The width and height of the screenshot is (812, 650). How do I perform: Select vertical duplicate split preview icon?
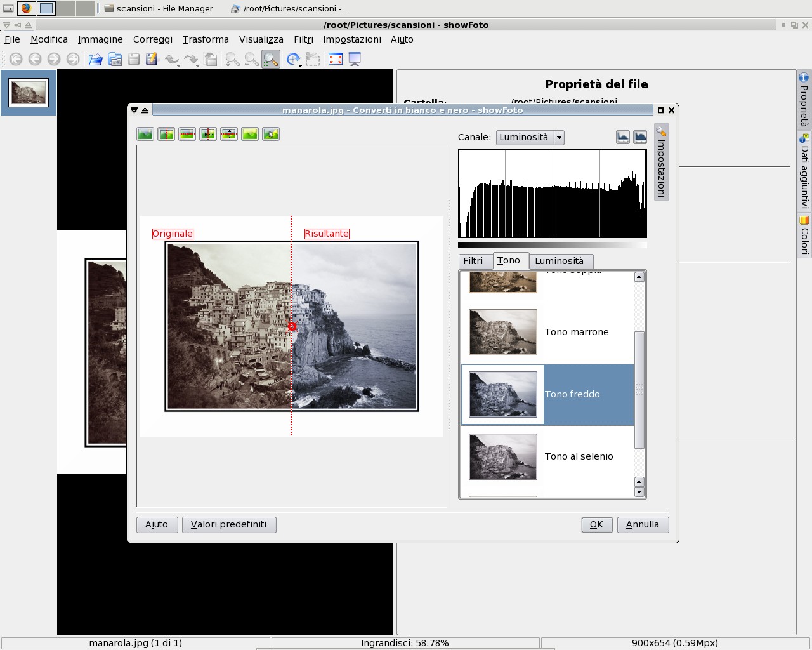coord(208,134)
